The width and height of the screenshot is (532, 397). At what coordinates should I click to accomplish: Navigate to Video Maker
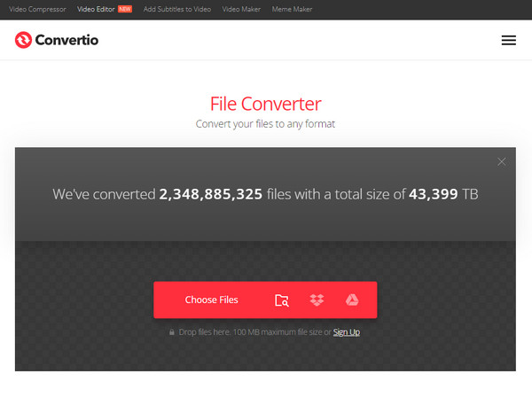pyautogui.click(x=243, y=9)
